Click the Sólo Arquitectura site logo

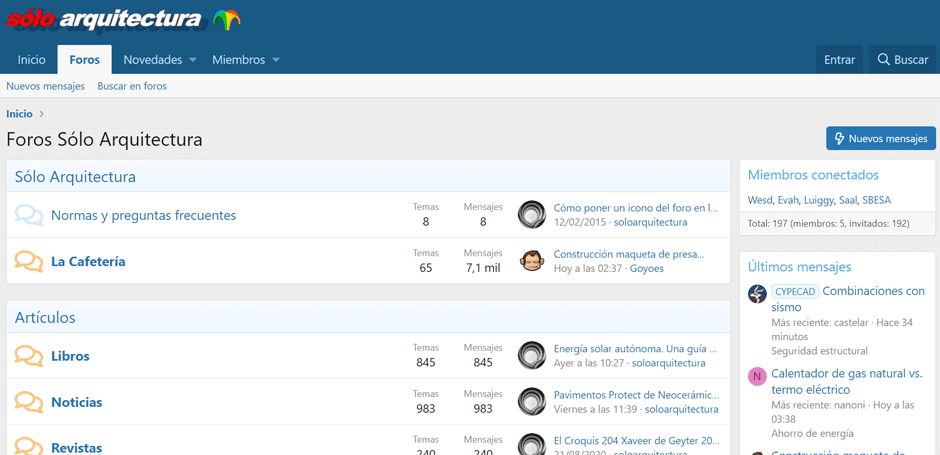(122, 20)
